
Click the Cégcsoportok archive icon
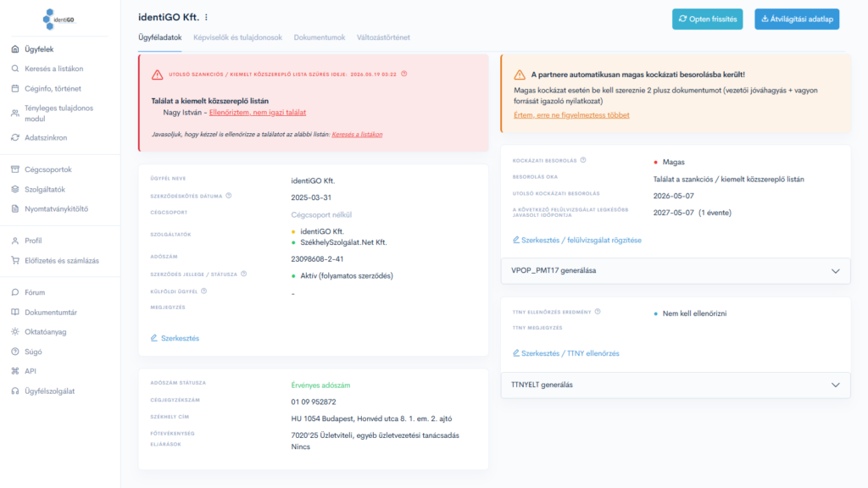[x=15, y=169]
